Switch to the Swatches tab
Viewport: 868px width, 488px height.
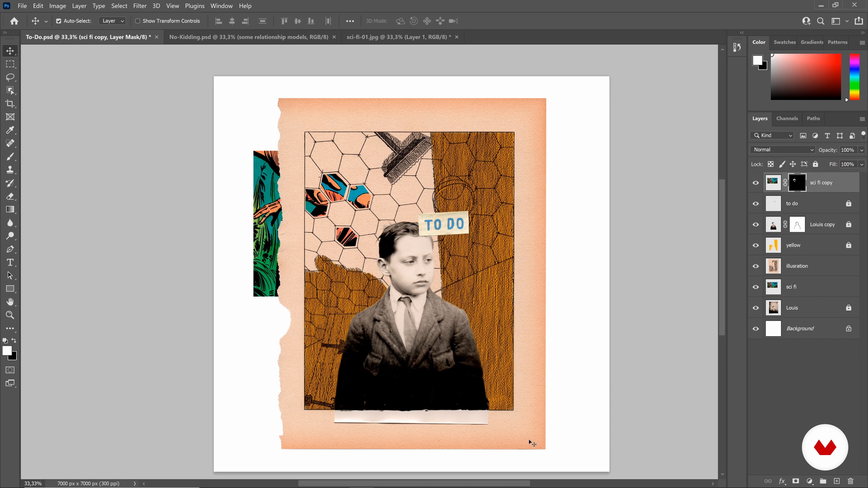click(785, 42)
